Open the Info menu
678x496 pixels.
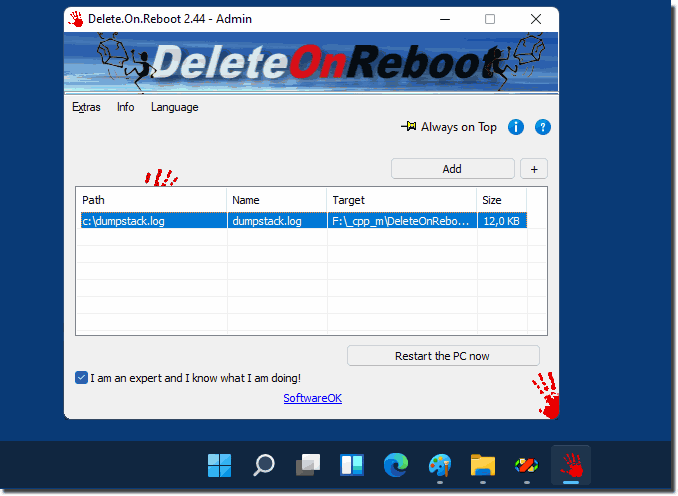tap(125, 107)
